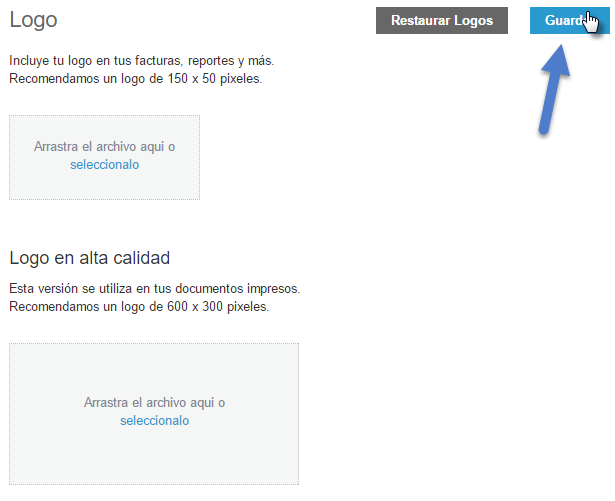Screen dimensions: 615x501
Task: Click the 'Incluye tu logo en tus facturas' text
Action: [142, 61]
